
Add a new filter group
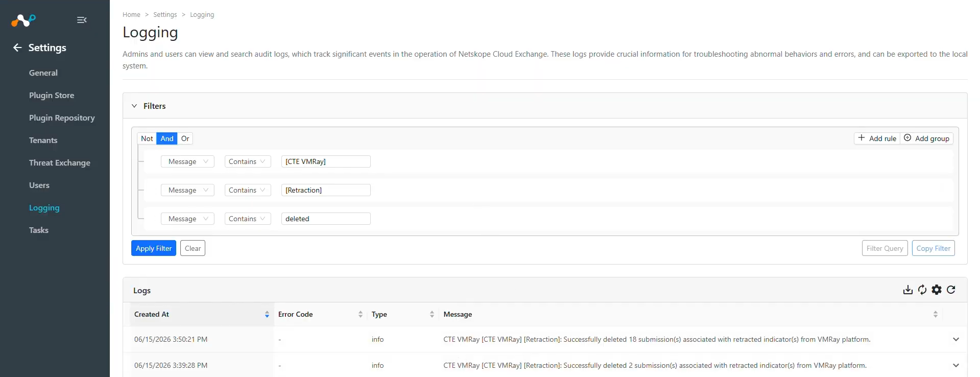pos(926,138)
